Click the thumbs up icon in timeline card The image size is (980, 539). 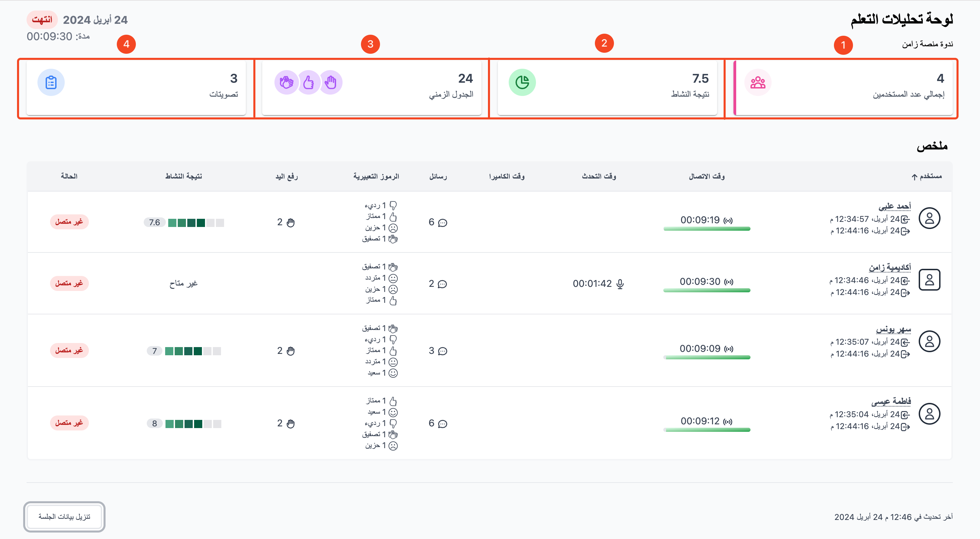tap(309, 82)
